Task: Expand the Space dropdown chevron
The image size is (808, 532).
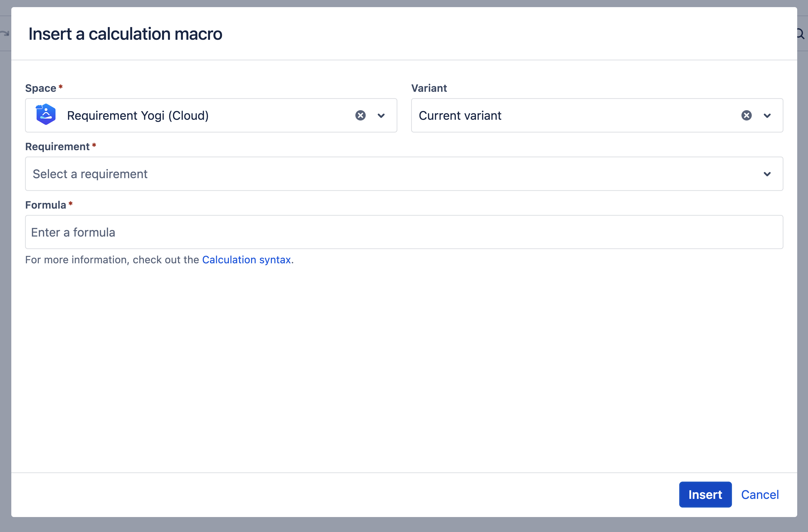Action: click(x=381, y=116)
